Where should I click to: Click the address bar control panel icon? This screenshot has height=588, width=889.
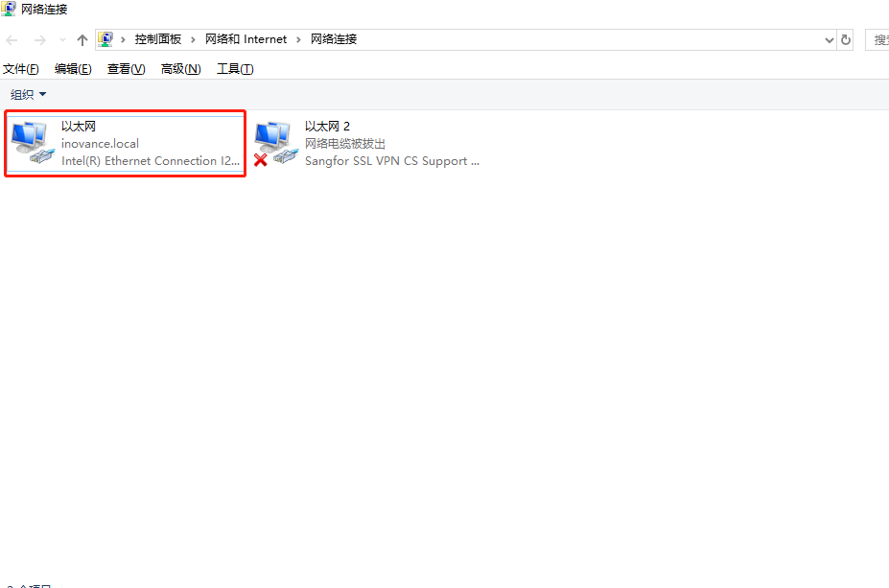105,39
